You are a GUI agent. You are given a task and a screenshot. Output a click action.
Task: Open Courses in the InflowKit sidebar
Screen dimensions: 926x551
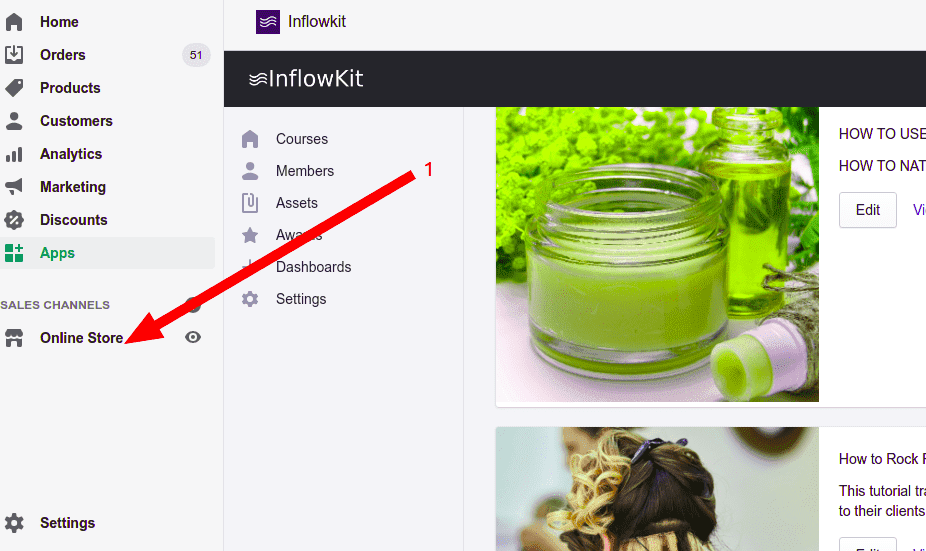[x=301, y=139]
